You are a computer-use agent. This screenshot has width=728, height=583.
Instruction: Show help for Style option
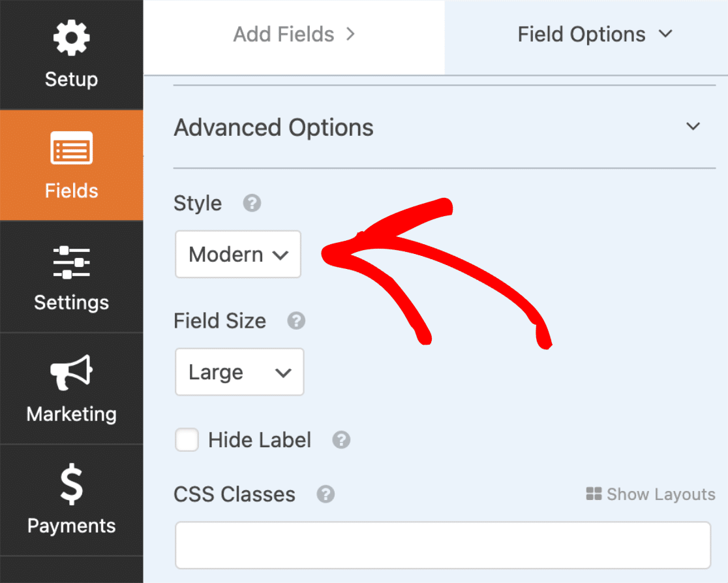[x=252, y=203]
